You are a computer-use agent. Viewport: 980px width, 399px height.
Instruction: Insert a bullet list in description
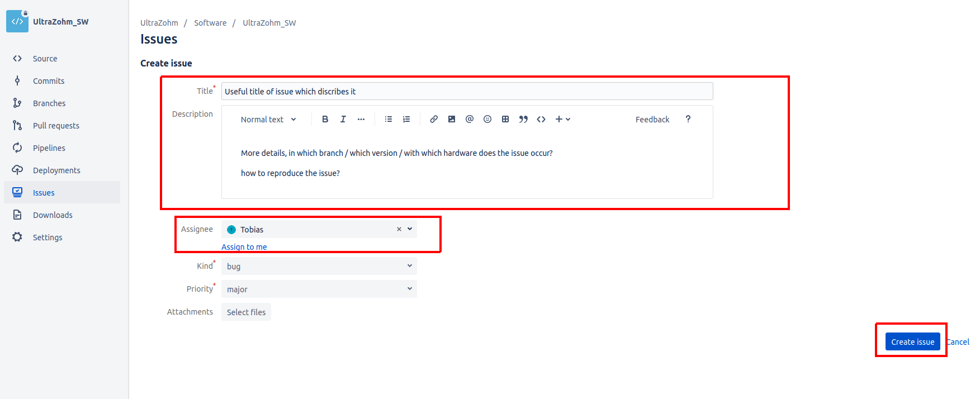(389, 119)
